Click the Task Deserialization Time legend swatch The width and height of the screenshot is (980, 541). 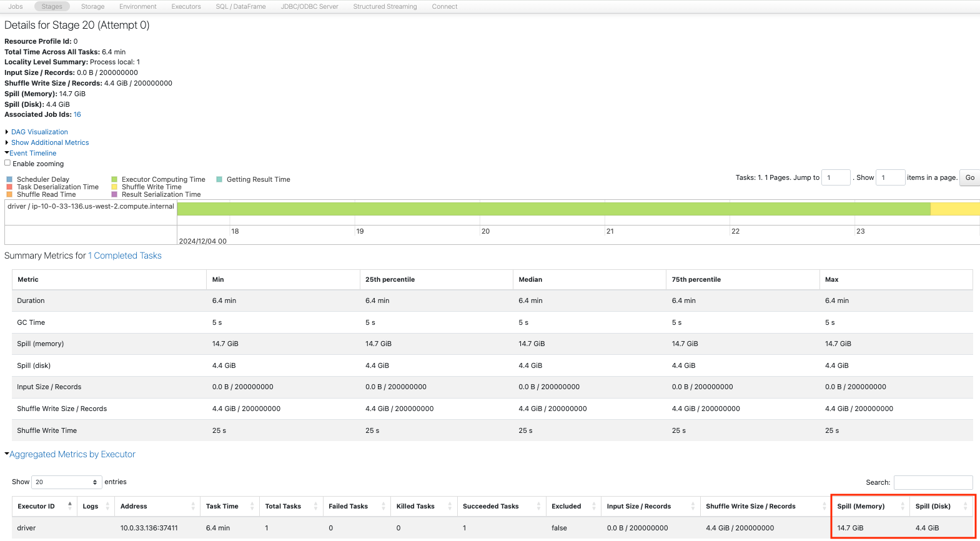click(9, 187)
